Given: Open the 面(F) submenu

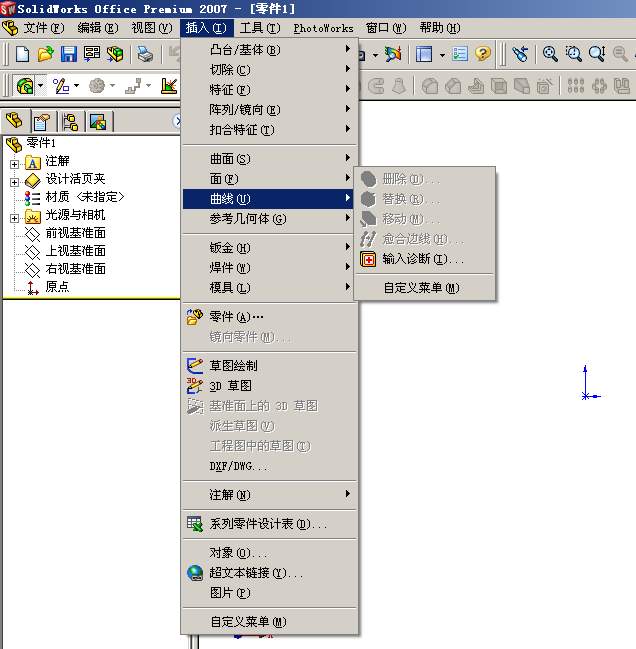Looking at the screenshot, I should (x=269, y=178).
